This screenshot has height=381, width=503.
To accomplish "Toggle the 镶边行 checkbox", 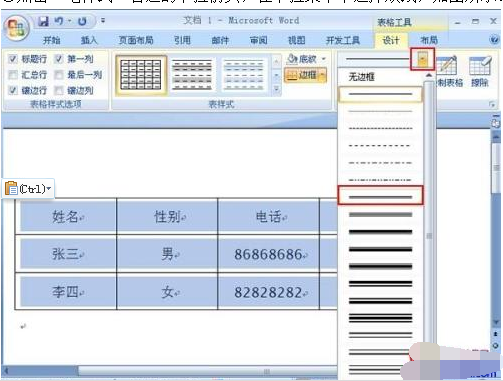I will pos(13,90).
